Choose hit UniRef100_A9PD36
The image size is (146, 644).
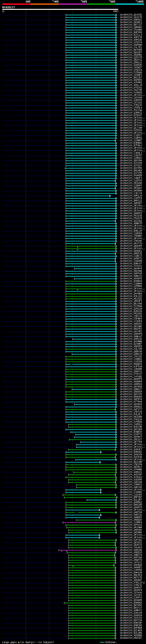click(131, 40)
